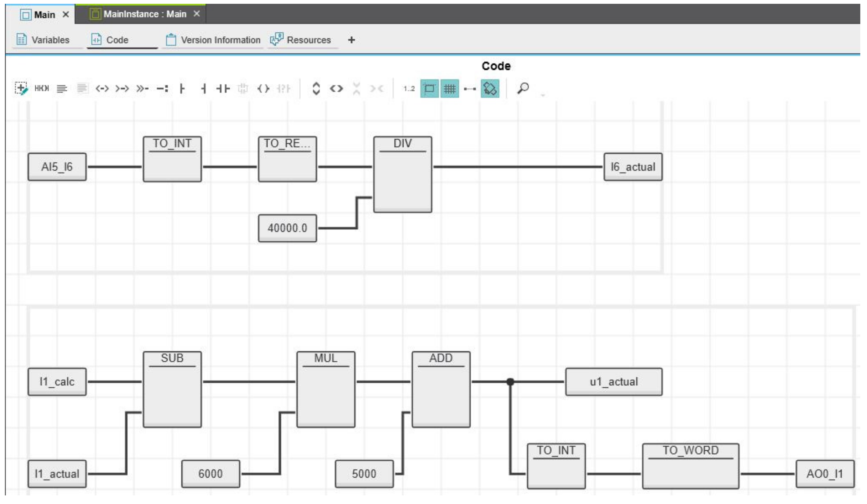The width and height of the screenshot is (867, 504).
Task: Click the vertical expand arrows icon
Action: [316, 89]
